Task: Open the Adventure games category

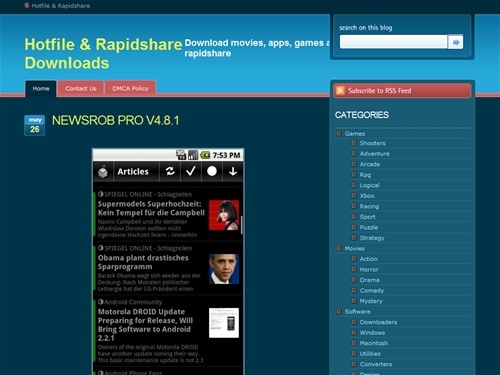Action: tap(374, 154)
